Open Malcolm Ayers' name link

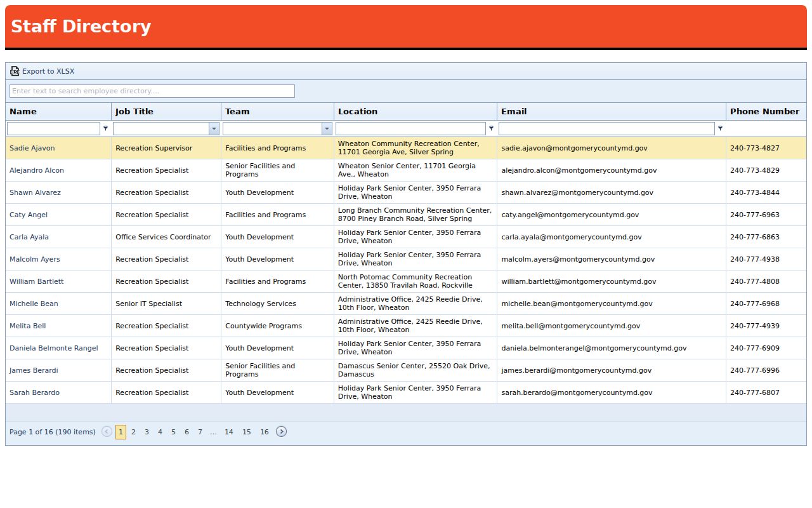pos(35,259)
